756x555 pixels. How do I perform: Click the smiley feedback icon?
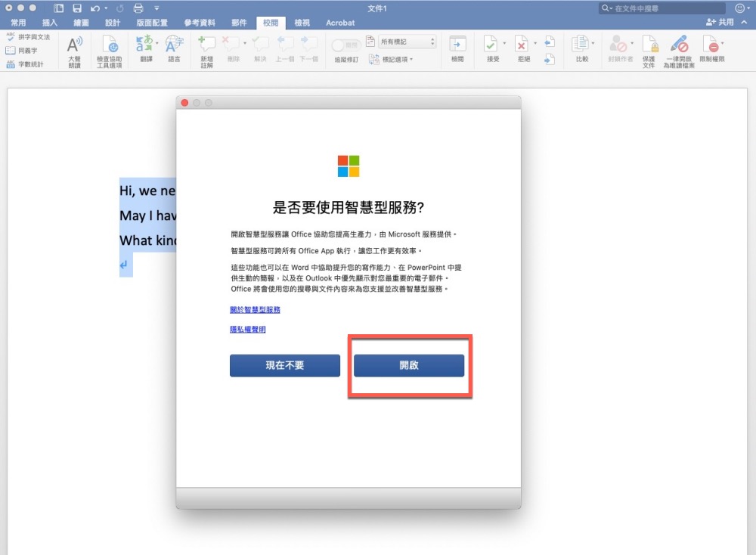pyautogui.click(x=739, y=8)
